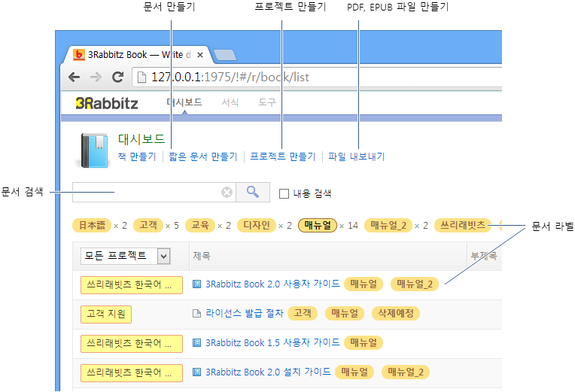Click 매뉴얼_2 tag on 2.0 설치 가이드 row

tap(406, 372)
